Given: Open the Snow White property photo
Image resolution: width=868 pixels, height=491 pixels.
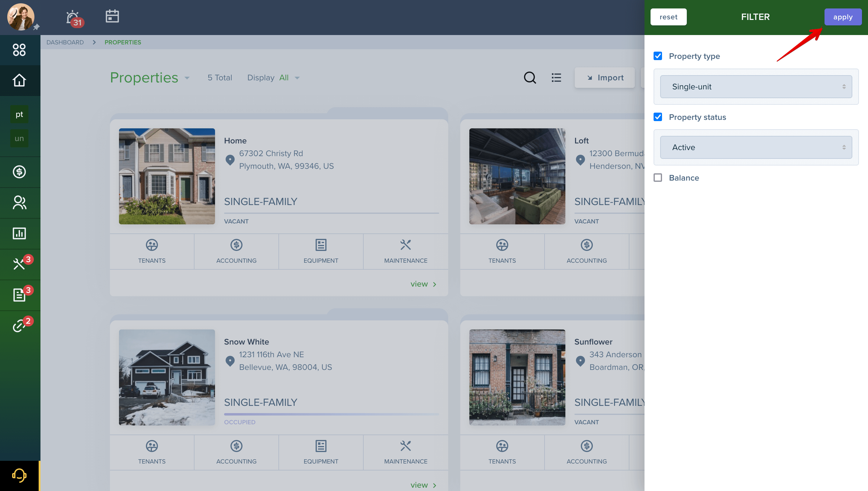Looking at the screenshot, I should coord(167,377).
